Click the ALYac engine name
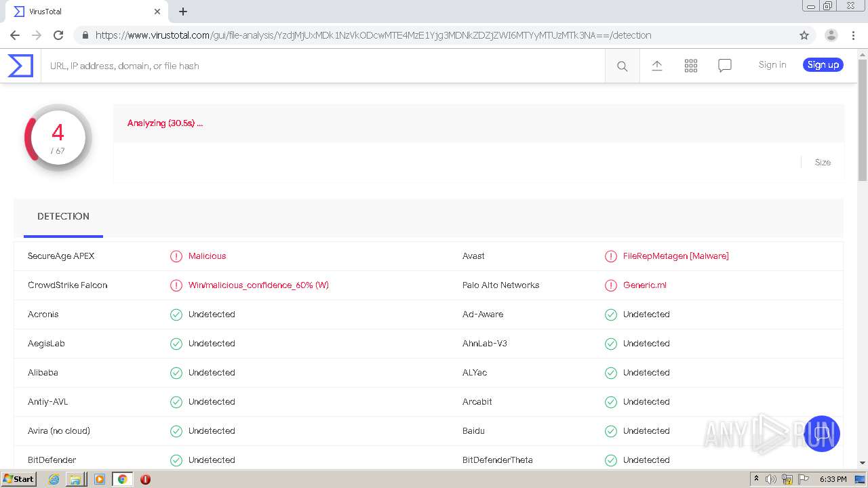 (475, 373)
